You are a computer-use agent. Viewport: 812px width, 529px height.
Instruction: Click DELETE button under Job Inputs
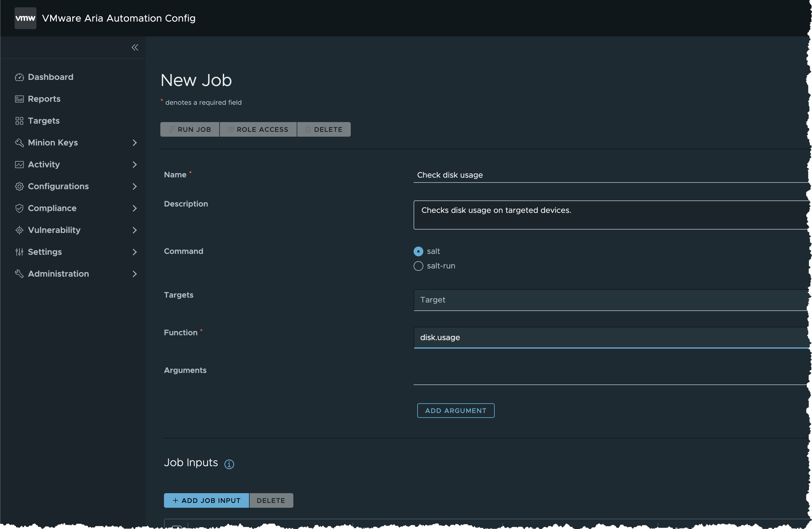271,500
